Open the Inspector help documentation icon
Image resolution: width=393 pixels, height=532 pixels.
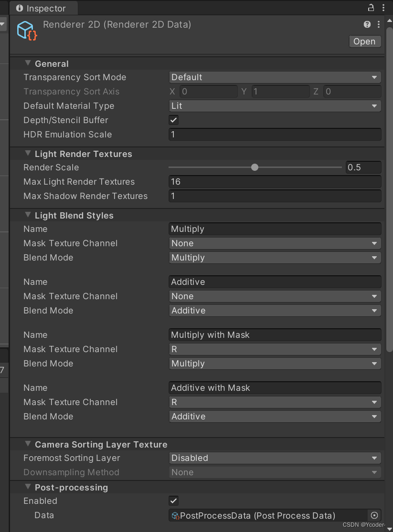367,24
